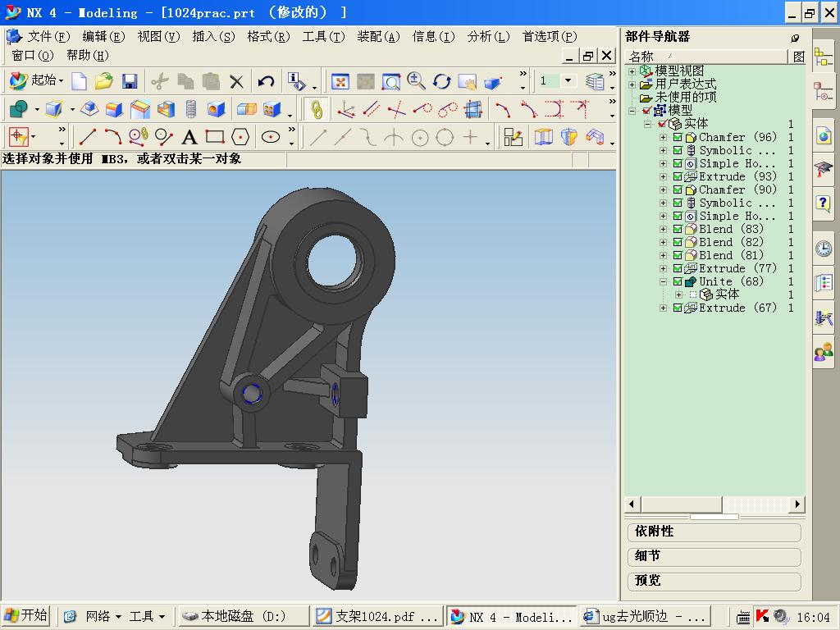Select the Ellipse tool
The height and width of the screenshot is (630, 840).
(271, 137)
